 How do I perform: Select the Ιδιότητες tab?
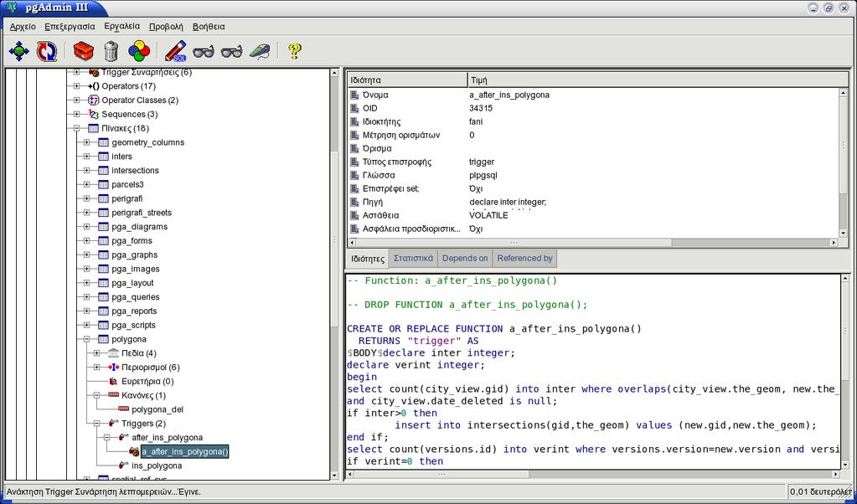(367, 259)
